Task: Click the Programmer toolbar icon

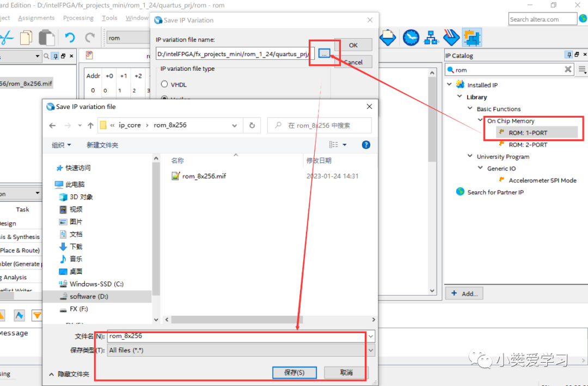Action: [451, 38]
